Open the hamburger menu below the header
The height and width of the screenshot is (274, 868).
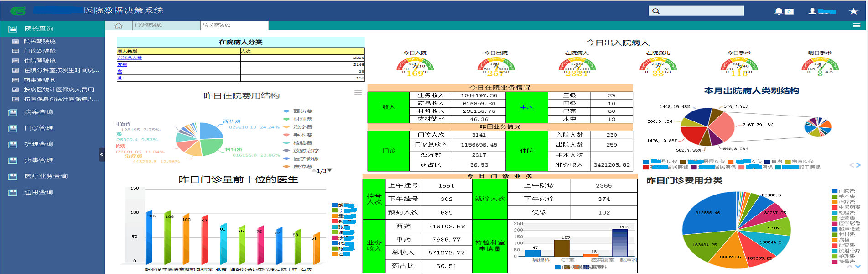pos(857,26)
